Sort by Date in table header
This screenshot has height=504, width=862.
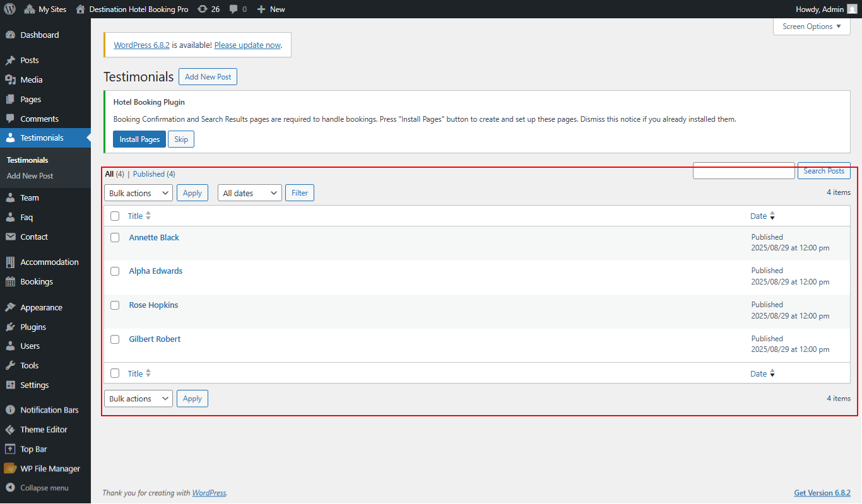tap(762, 216)
